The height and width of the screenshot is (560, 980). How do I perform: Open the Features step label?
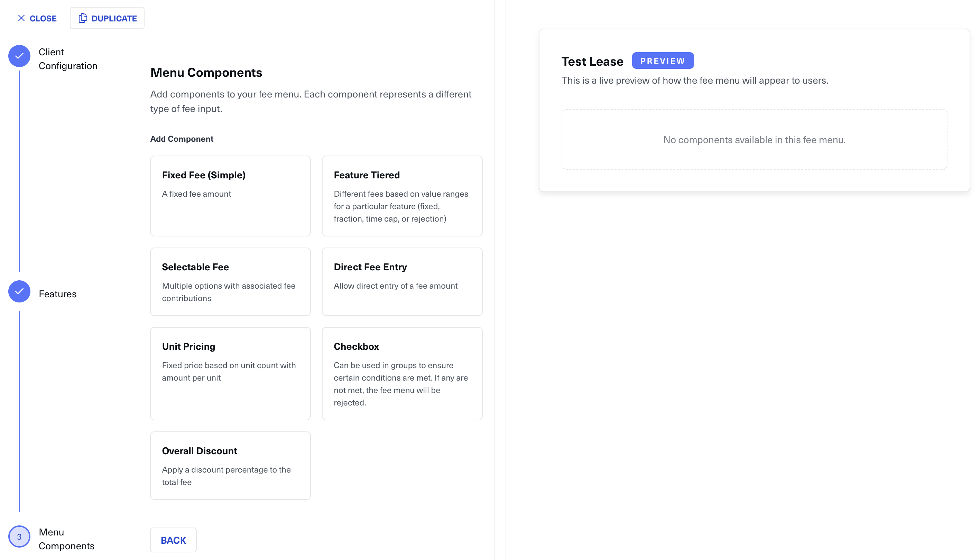(x=58, y=294)
